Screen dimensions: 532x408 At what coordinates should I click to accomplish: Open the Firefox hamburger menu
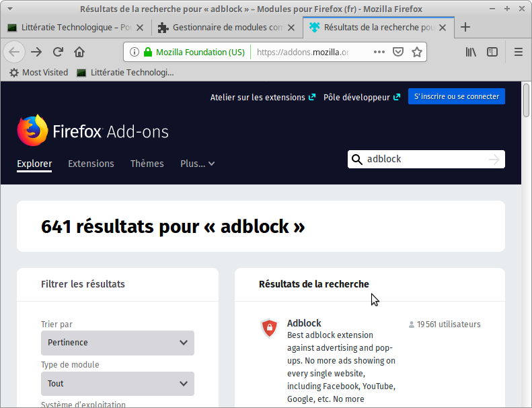[518, 52]
